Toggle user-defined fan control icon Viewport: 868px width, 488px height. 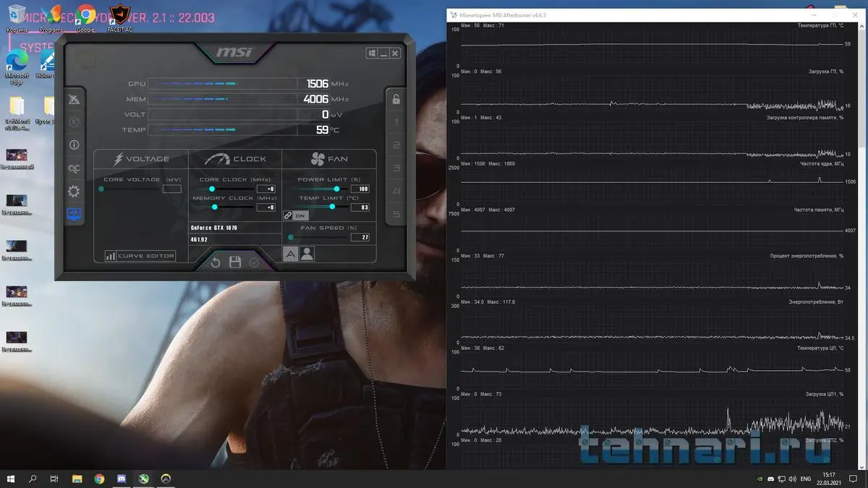point(307,254)
